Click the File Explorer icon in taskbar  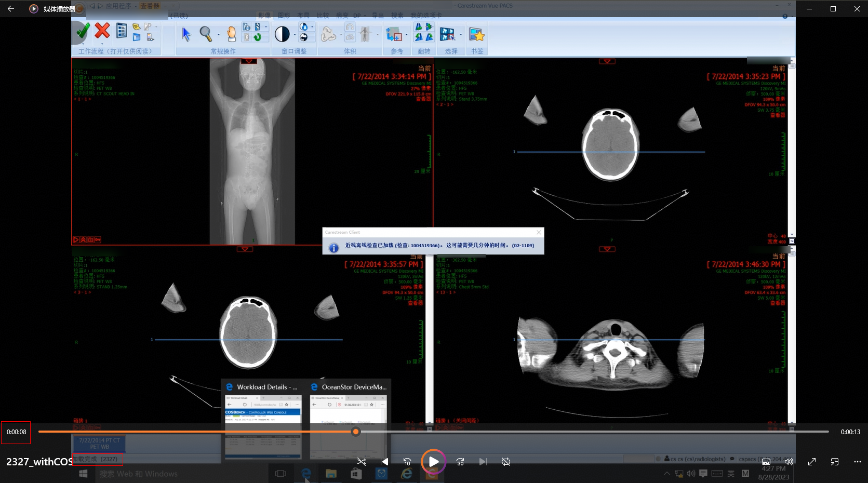331,474
